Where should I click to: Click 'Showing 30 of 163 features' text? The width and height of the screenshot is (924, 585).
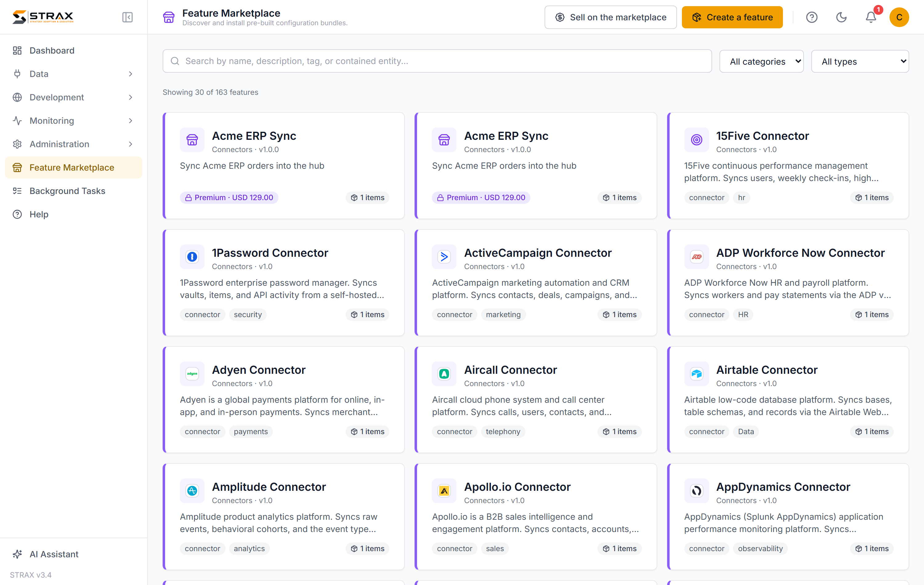tap(210, 92)
